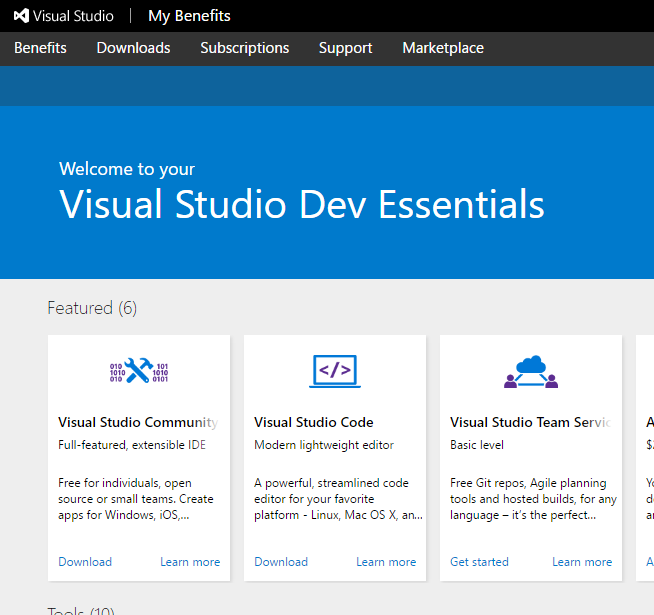Download Visual Studio Code
The width and height of the screenshot is (654, 615).
[x=281, y=562]
